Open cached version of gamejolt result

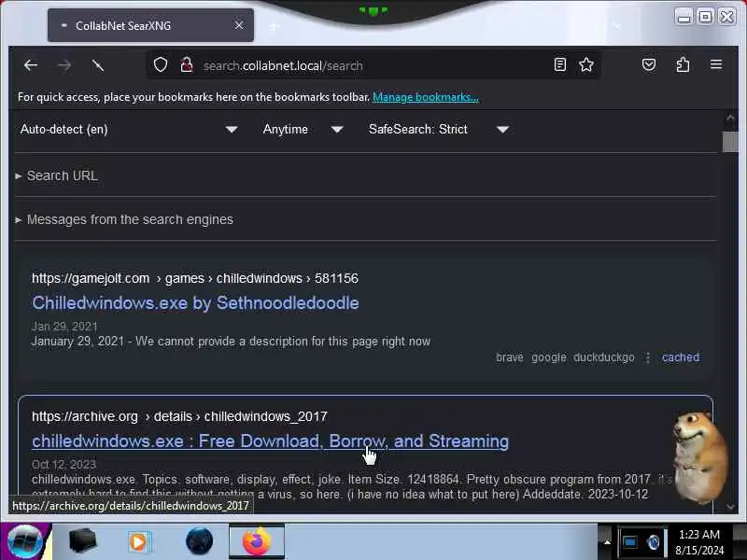coord(681,357)
